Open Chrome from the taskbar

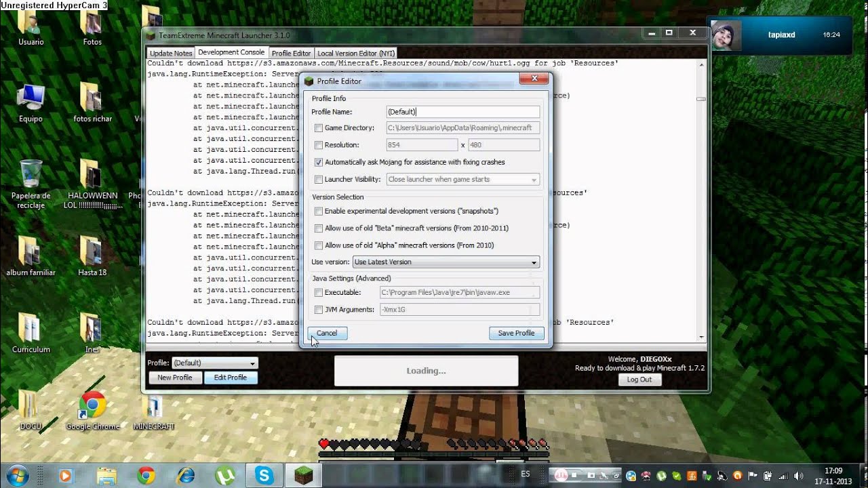pos(146,475)
